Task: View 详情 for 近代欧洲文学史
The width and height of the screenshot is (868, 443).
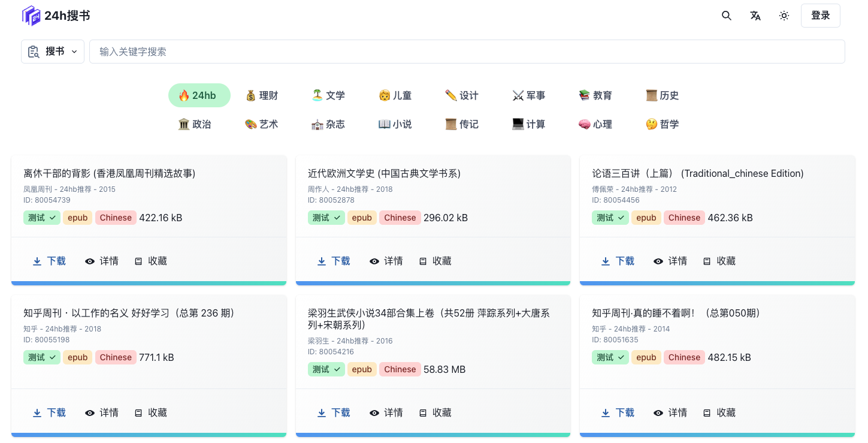Action: click(x=386, y=261)
